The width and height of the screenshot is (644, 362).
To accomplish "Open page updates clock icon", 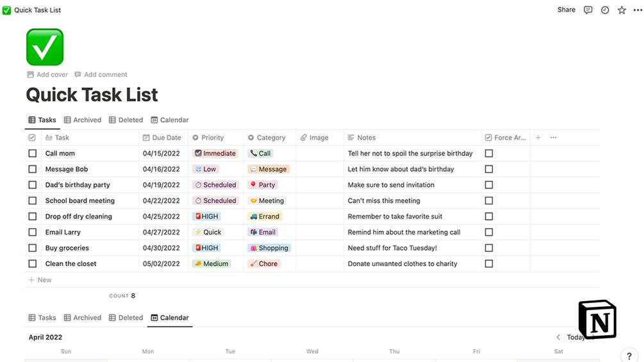I will coord(605,10).
